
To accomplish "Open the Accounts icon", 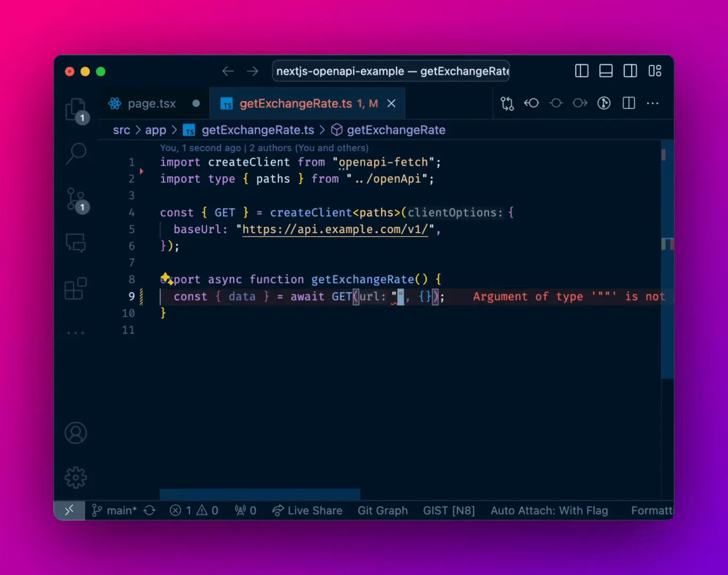I will coord(76,433).
